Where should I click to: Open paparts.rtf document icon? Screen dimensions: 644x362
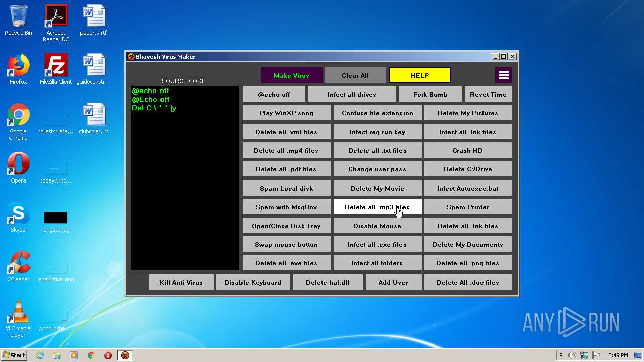(x=94, y=20)
